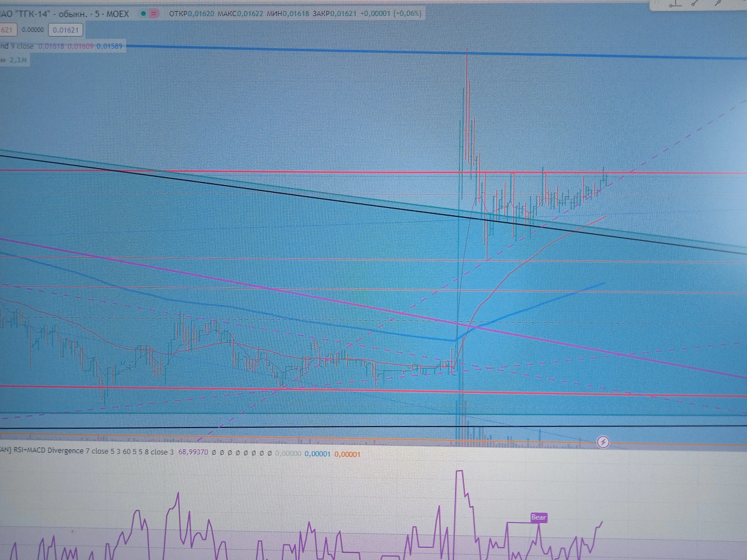
Task: Click the price change +0,00001 (+0,06%)
Action: click(391, 14)
